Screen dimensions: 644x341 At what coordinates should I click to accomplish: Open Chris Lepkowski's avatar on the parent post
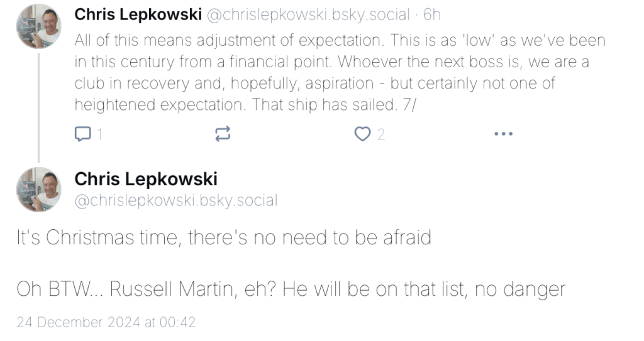point(38,26)
